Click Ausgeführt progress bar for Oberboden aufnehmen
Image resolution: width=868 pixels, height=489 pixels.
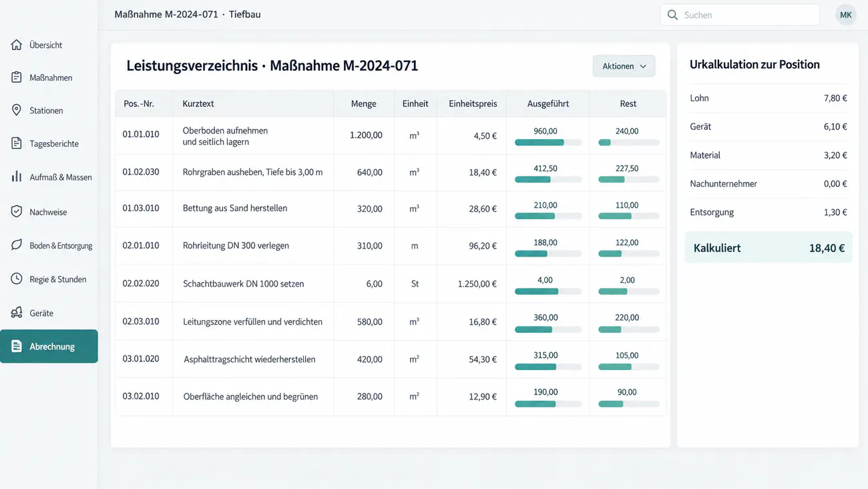tap(548, 142)
